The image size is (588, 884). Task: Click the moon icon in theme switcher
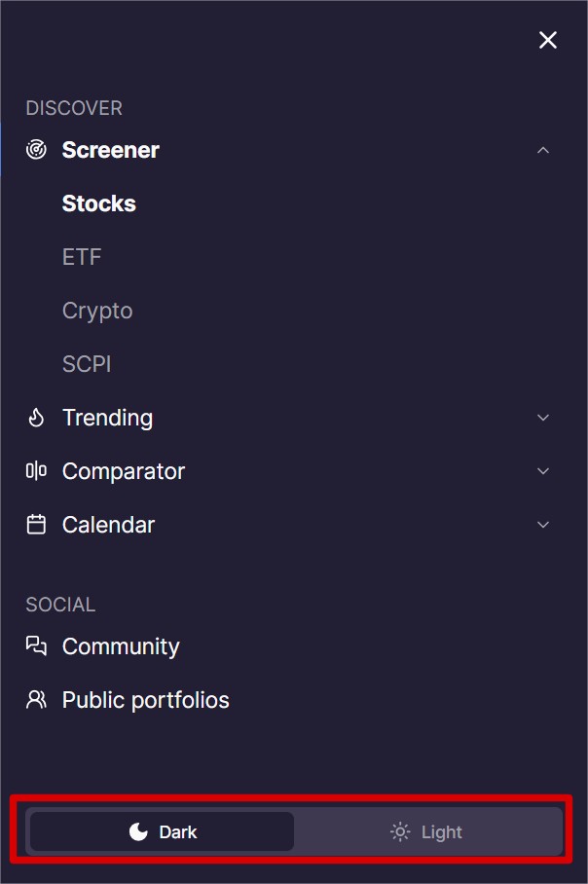[x=138, y=831]
